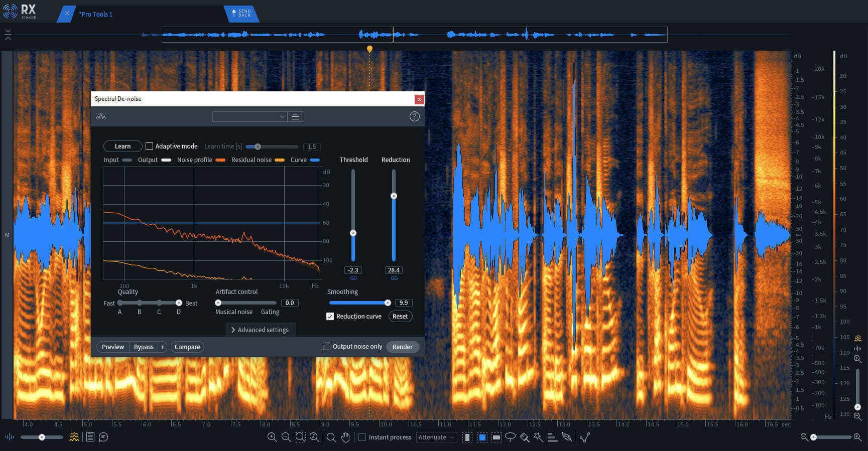Select quality setting A
The image size is (868, 451).
(x=120, y=303)
